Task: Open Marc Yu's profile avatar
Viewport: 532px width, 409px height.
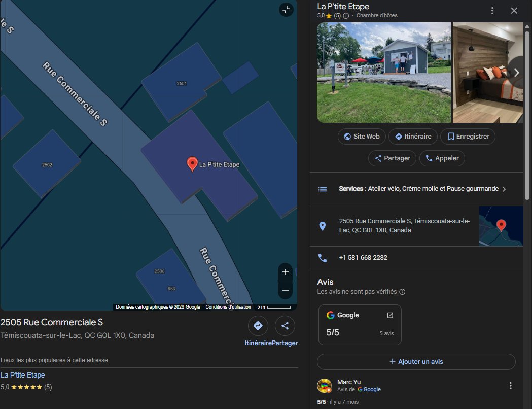Action: pyautogui.click(x=325, y=386)
